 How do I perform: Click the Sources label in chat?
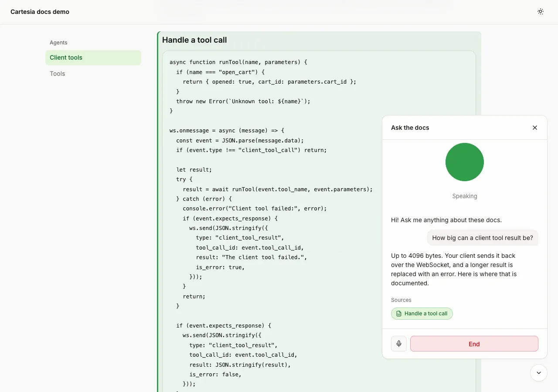[401, 300]
